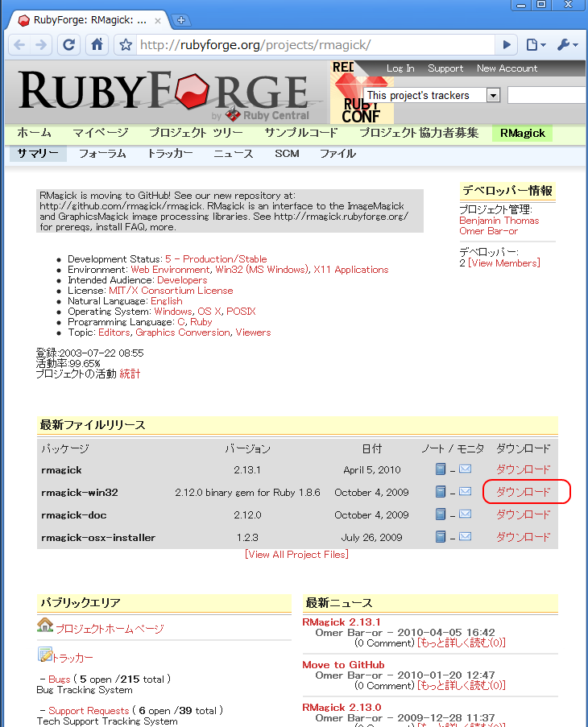Switch to the SCM subtab
The height and width of the screenshot is (727, 588).
[x=287, y=154]
